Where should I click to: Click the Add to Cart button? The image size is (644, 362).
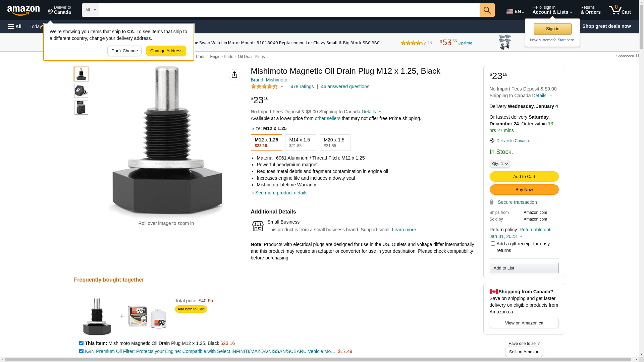click(524, 176)
